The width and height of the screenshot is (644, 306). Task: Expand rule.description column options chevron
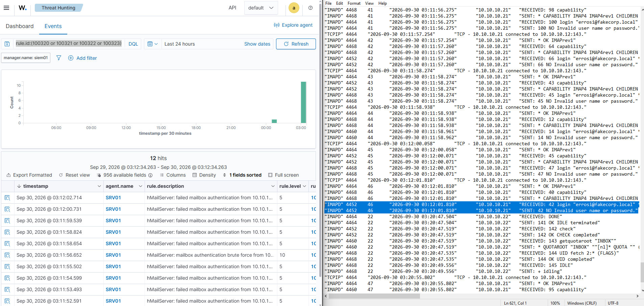point(273,186)
